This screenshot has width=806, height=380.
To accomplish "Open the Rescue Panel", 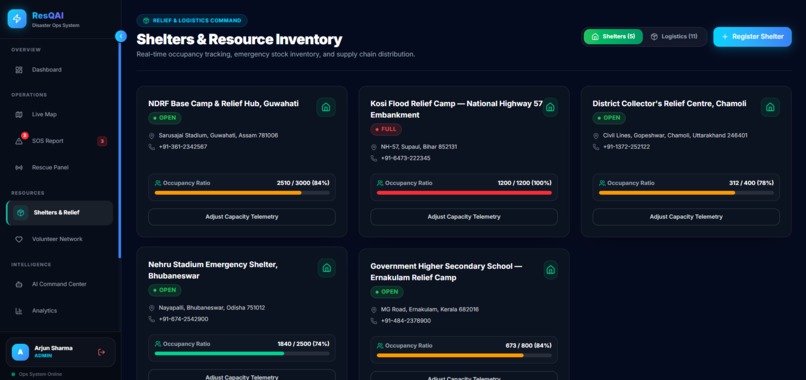I will [x=60, y=168].
